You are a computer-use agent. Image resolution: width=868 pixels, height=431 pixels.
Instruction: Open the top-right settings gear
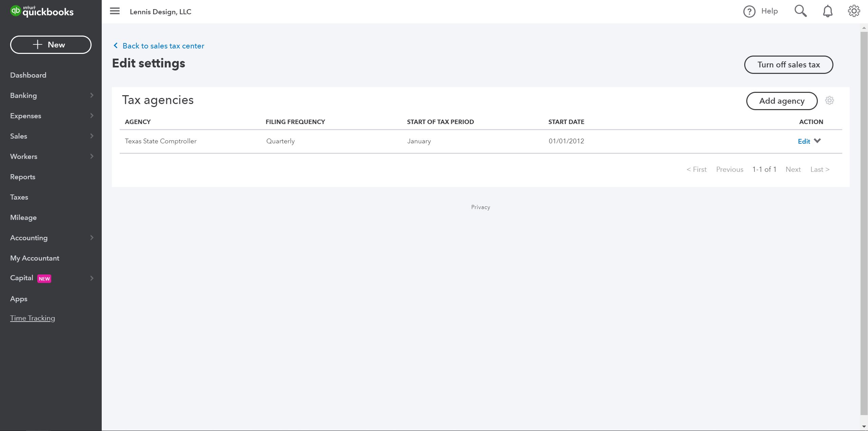[853, 11]
